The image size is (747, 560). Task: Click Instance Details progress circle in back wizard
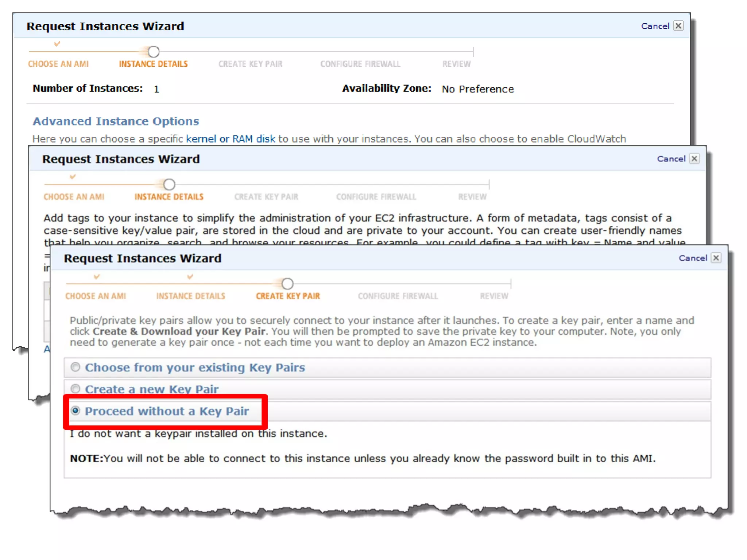point(154,52)
